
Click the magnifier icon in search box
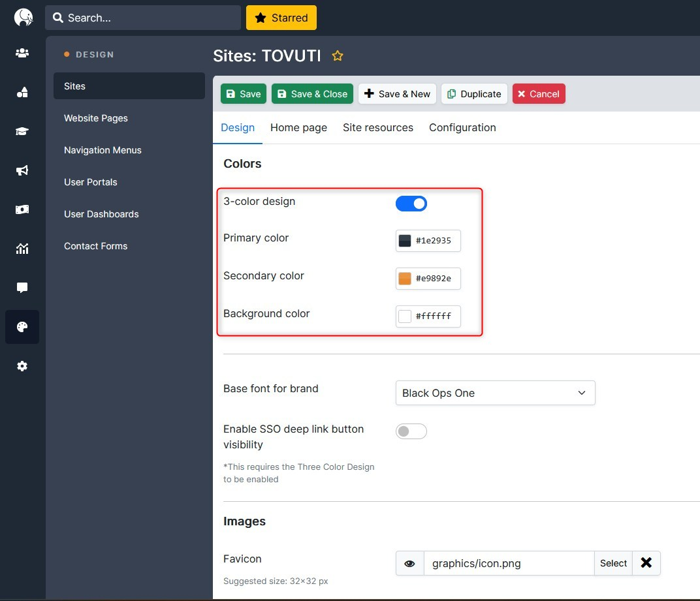point(58,18)
